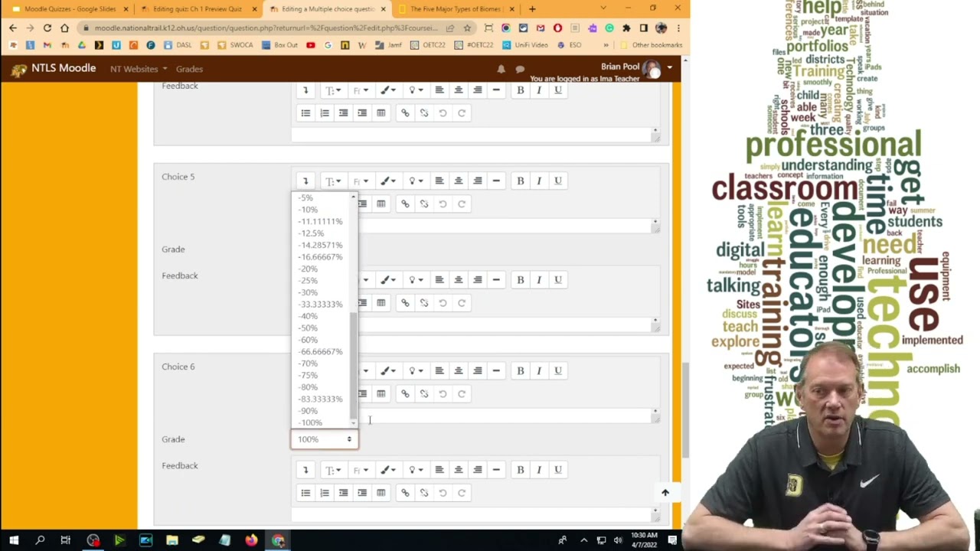980x551 pixels.
Task: Open Windows Start menu
Action: point(14,540)
